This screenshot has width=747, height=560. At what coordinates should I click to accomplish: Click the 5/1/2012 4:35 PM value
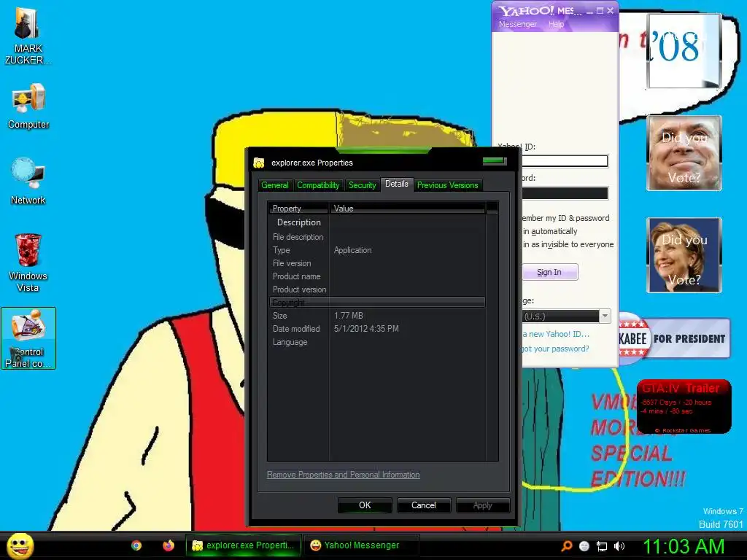(366, 329)
